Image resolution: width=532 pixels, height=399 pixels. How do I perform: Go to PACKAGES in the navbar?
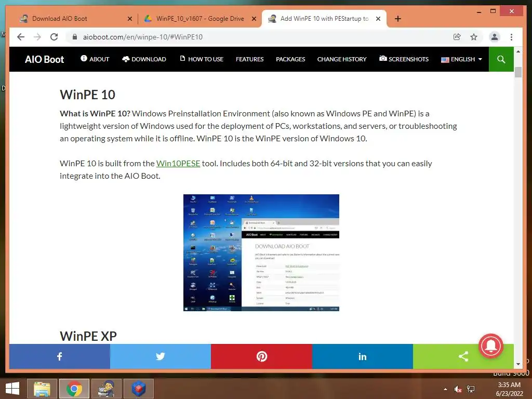pos(290,59)
